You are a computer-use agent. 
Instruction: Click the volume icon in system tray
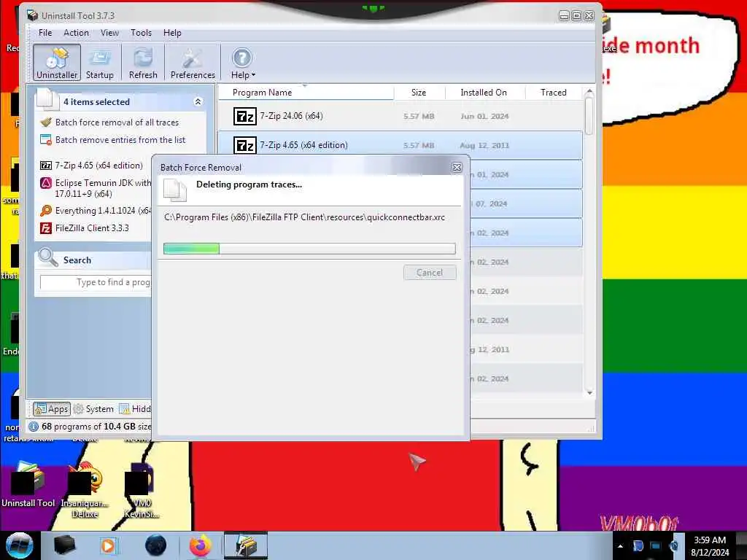click(674, 546)
